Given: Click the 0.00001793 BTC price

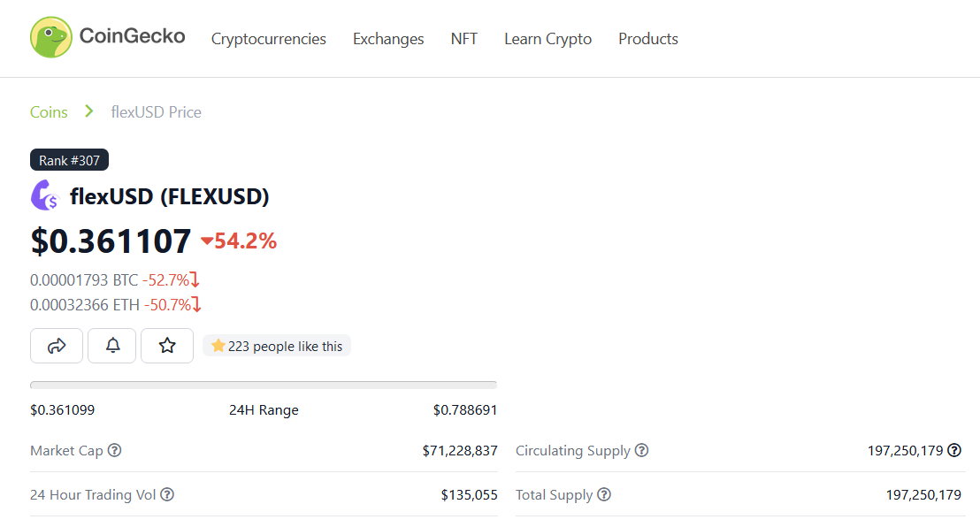Looking at the screenshot, I should pyautogui.click(x=84, y=280).
